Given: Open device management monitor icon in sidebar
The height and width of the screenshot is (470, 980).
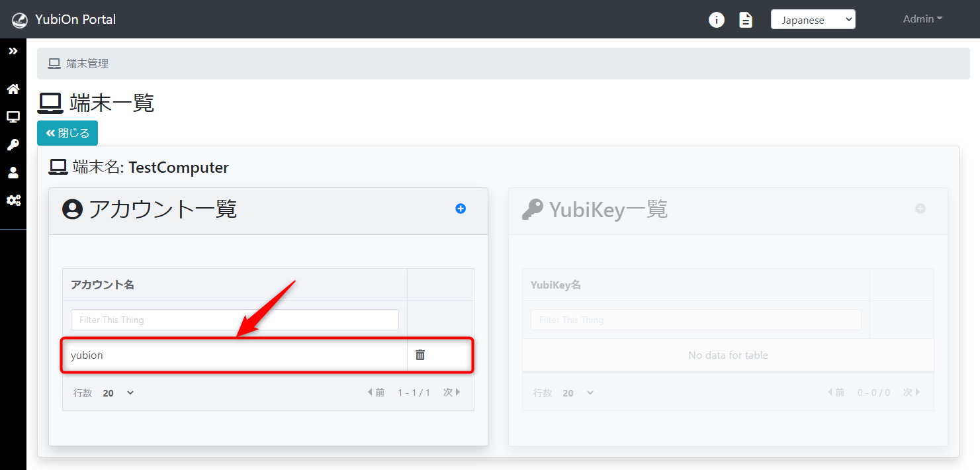Looking at the screenshot, I should (x=13, y=117).
